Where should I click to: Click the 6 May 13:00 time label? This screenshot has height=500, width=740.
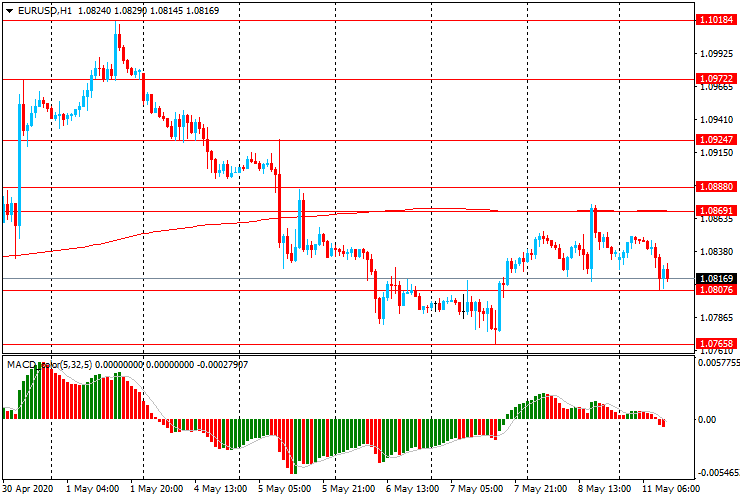[413, 489]
